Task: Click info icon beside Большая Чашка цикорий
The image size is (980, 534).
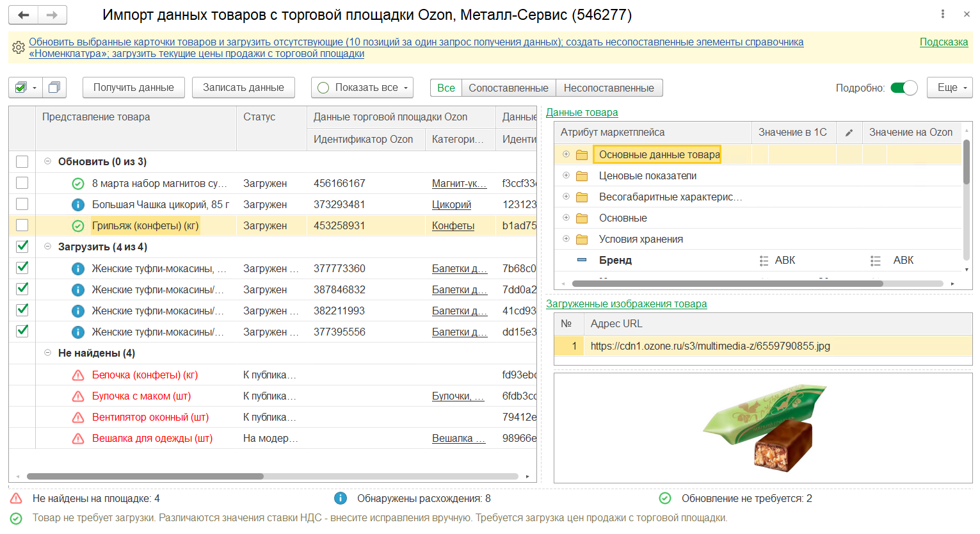Action: coord(78,205)
